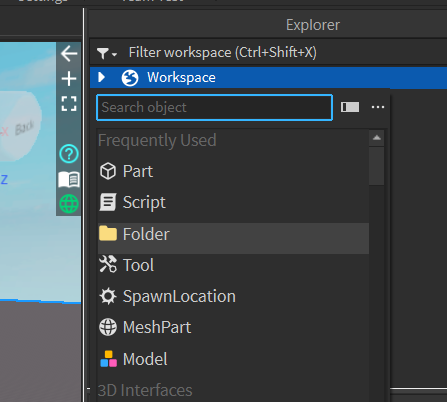Click the Workspace globe icon
Viewport: 447px width, 402px height.
pyautogui.click(x=130, y=78)
